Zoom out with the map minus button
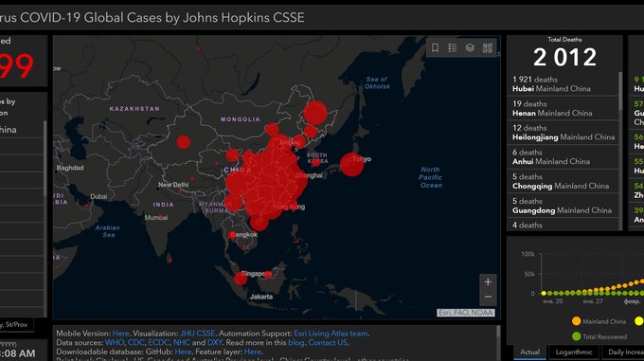644x361 pixels. pos(488,297)
